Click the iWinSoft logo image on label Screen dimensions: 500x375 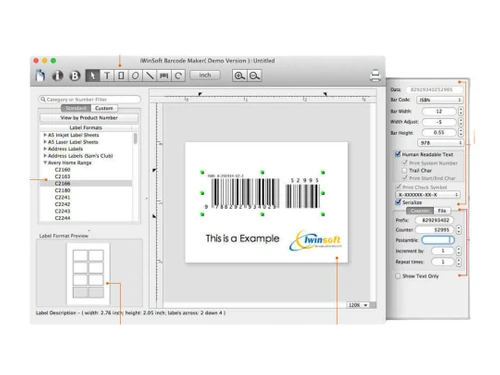tap(315, 240)
